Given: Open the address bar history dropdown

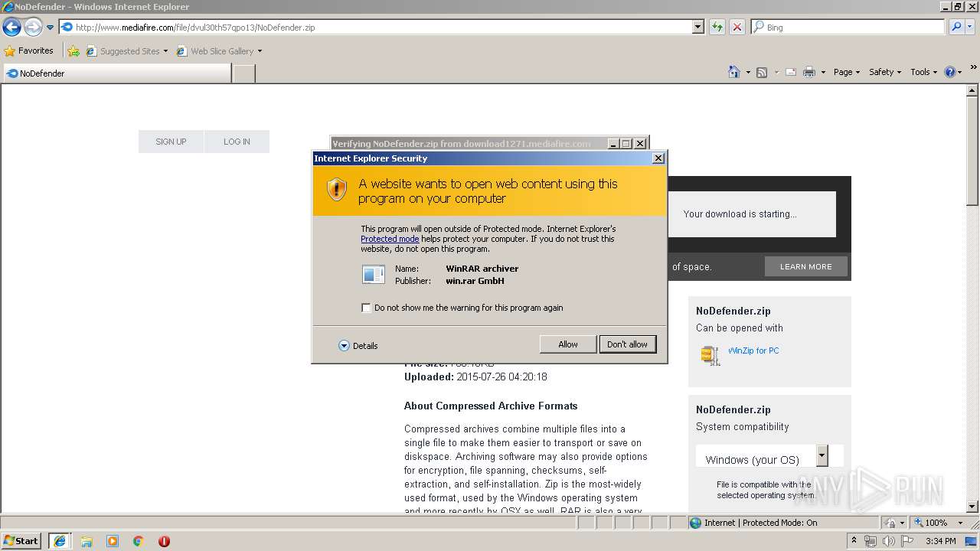Looking at the screenshot, I should [697, 27].
